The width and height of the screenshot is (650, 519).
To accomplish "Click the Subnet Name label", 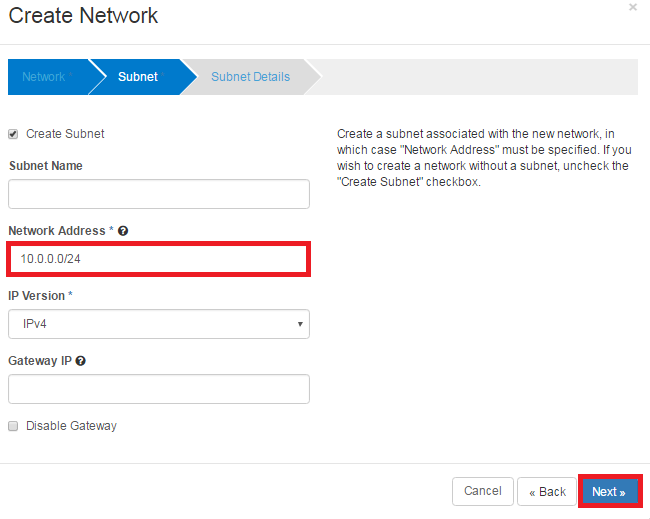I will click(46, 166).
